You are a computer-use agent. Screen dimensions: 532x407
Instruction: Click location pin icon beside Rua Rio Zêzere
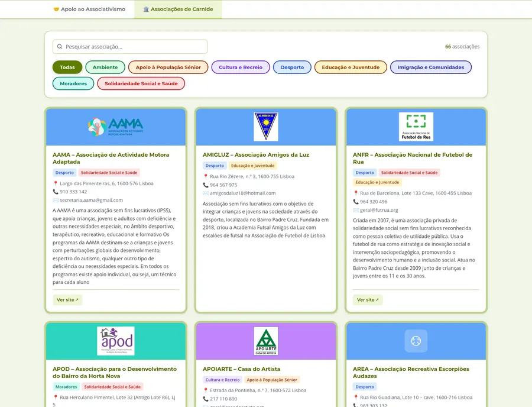point(206,176)
